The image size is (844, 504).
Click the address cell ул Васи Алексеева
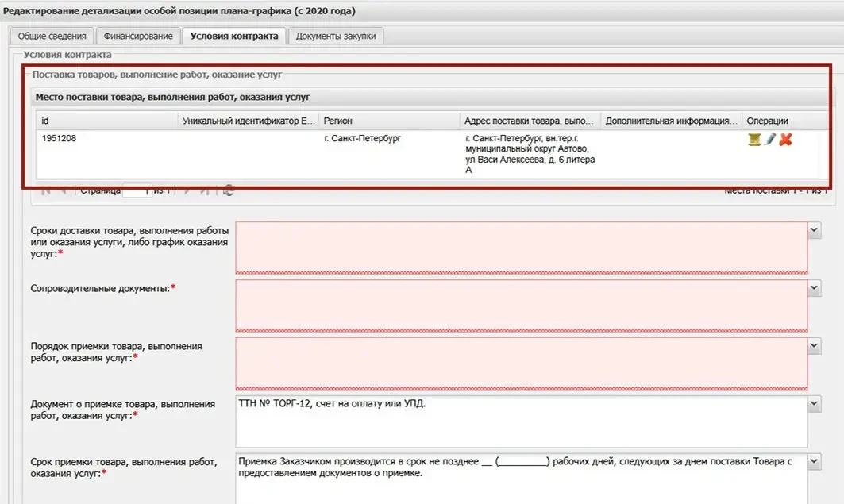tap(530, 154)
